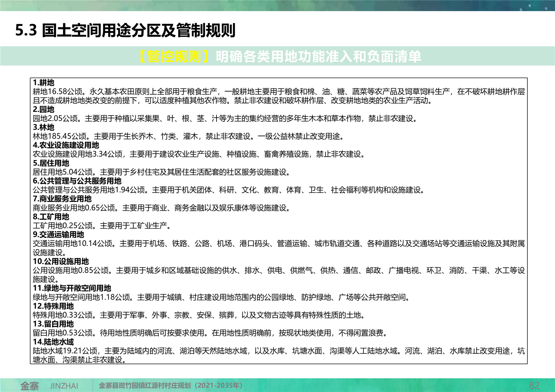Select the heading 8.工矿用地

(x=51, y=217)
